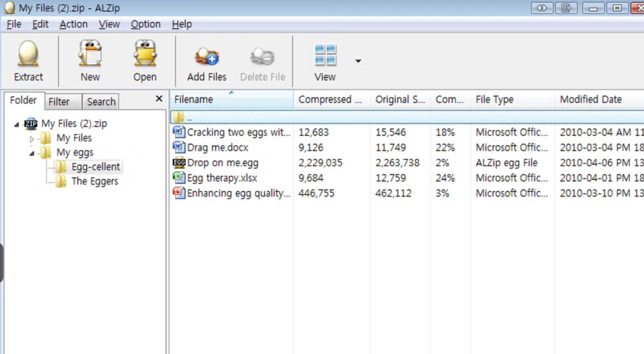The width and height of the screenshot is (644, 354).
Task: Click PowerPoint icon of Enhancing egg quality
Action: [x=179, y=192]
